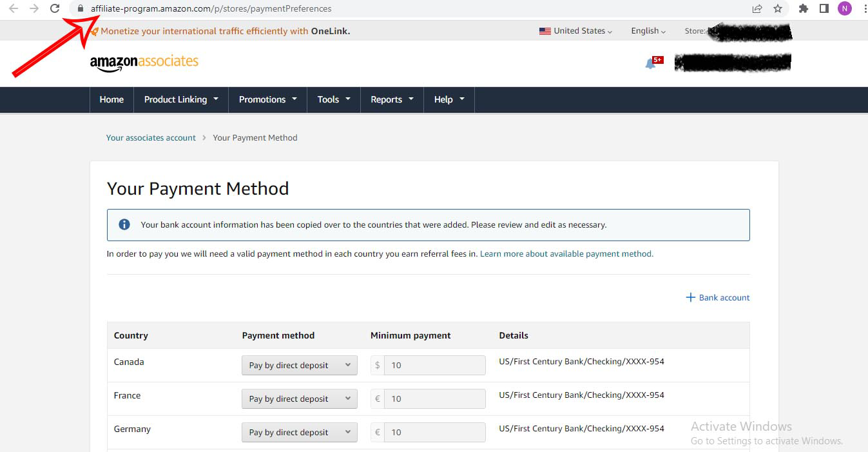Select Canada row country name
This screenshot has height=452, width=868.
click(129, 362)
